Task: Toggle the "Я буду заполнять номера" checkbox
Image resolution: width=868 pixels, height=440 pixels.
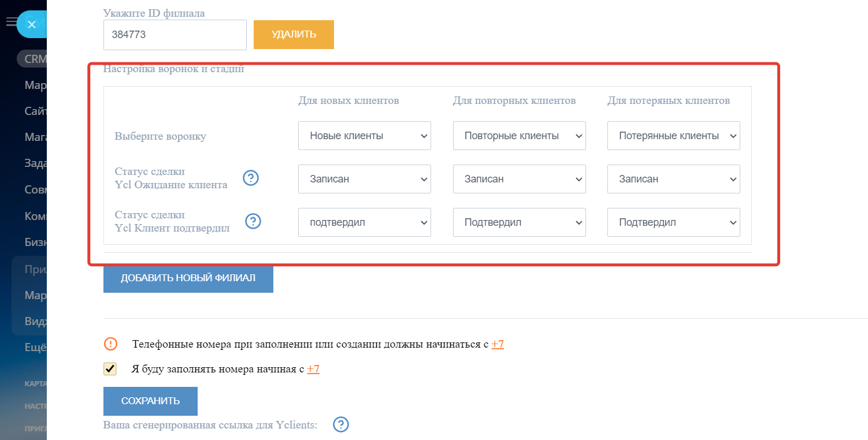Action: pyautogui.click(x=110, y=369)
